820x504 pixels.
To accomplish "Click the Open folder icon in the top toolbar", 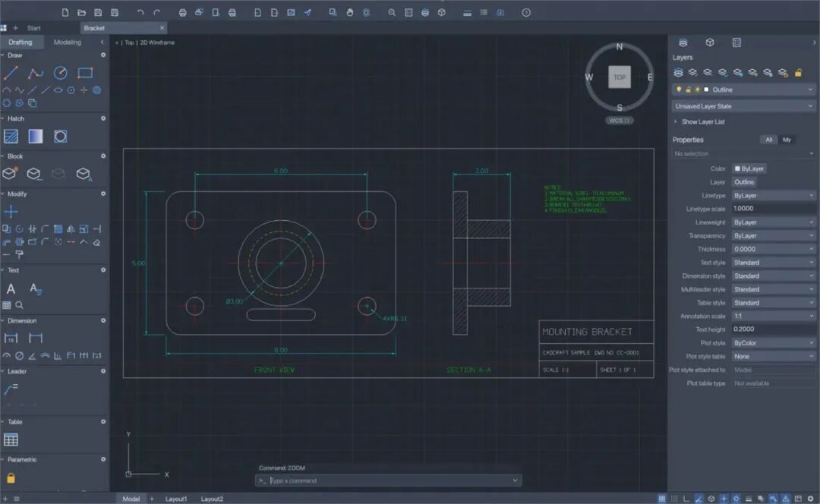I will tap(81, 13).
